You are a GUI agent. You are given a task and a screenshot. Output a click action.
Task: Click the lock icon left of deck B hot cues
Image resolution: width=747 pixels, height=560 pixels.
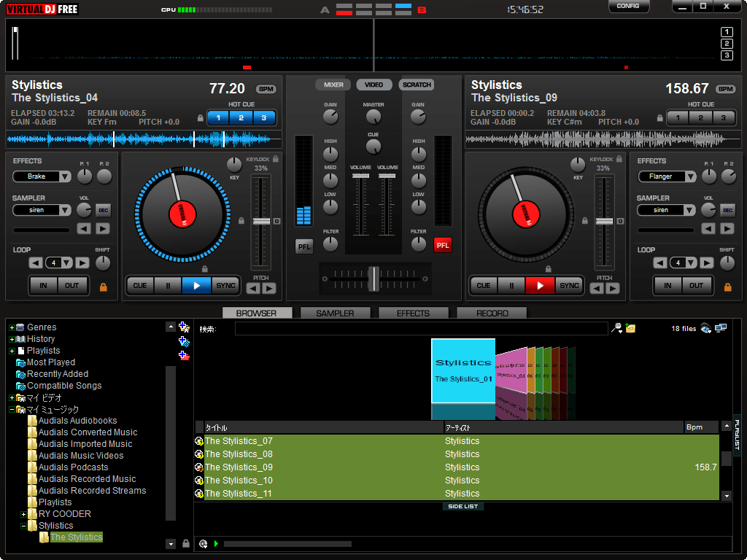[x=659, y=117]
